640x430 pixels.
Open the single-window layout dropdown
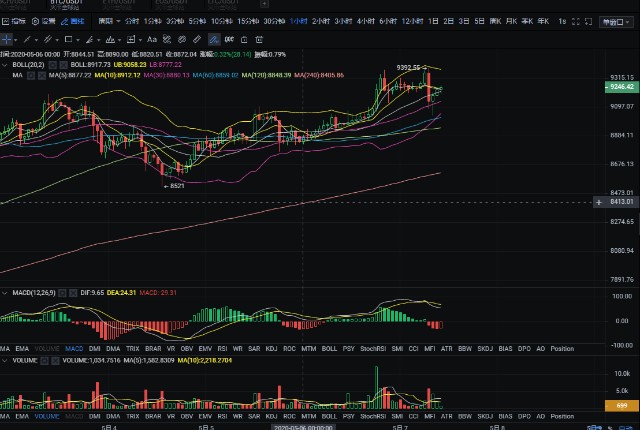616,22
